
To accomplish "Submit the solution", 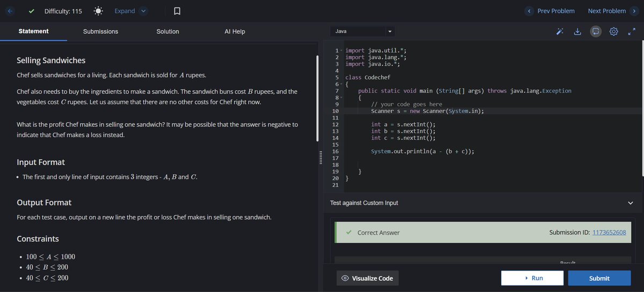I will 599,278.
